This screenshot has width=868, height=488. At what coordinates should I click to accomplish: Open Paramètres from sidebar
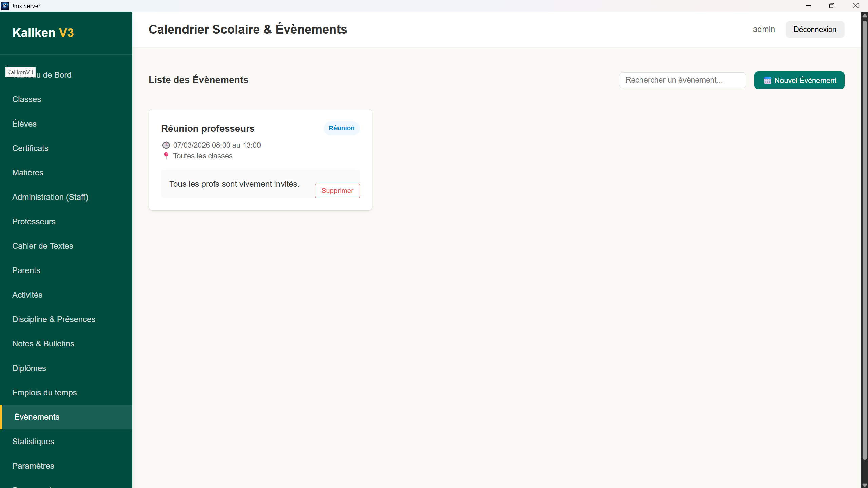(33, 466)
